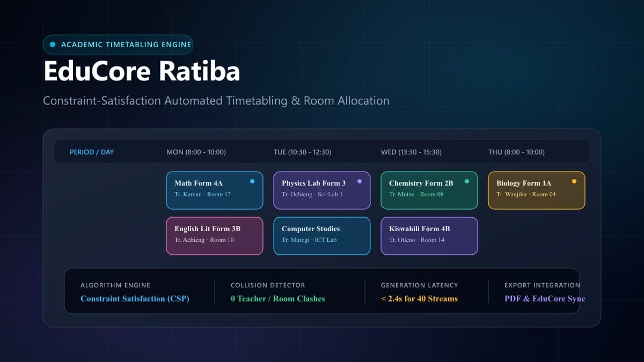Click the GENERATION LATENCY label
Viewport: 644px width, 362px height.
point(420,285)
